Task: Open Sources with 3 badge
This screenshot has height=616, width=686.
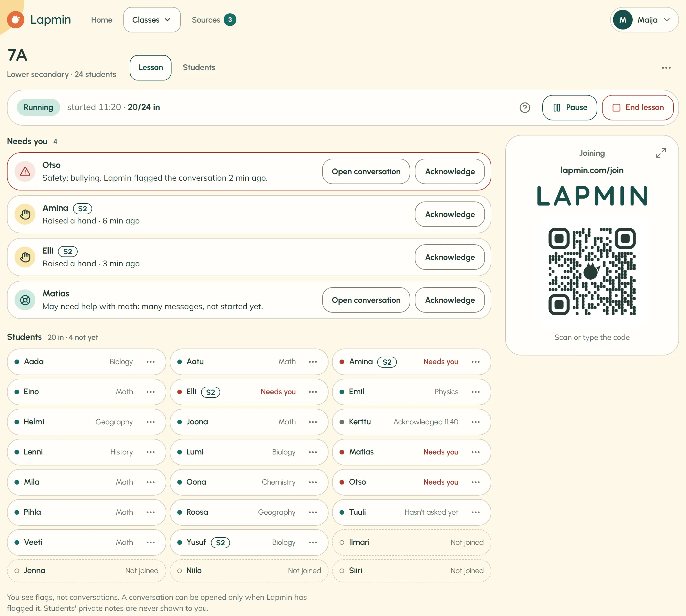Action: coord(214,20)
